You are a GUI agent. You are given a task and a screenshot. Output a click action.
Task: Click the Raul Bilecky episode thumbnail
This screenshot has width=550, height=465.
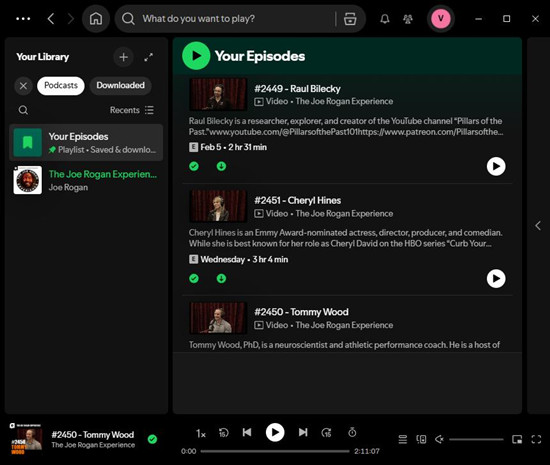218,94
